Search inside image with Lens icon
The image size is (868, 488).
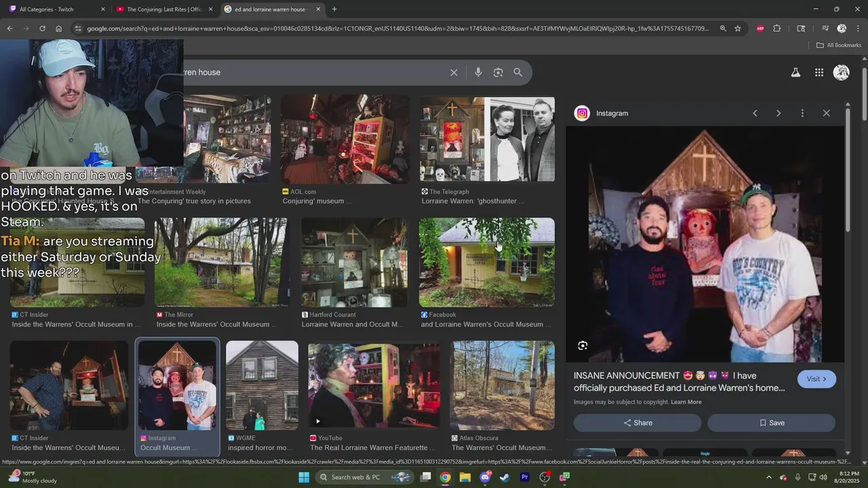click(583, 346)
